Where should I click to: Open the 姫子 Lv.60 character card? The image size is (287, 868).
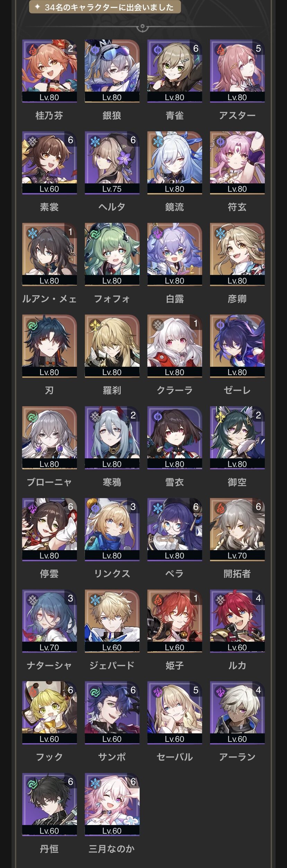[x=175, y=621]
